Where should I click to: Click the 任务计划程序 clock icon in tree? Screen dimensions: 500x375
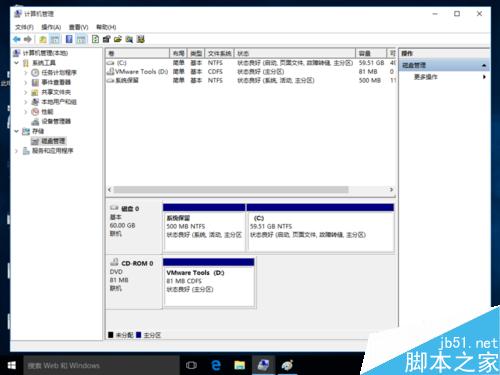coord(35,73)
